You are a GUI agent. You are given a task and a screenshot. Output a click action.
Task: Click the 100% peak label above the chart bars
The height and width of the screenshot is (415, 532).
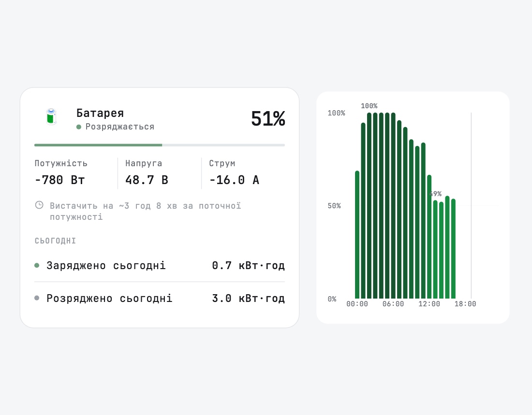[369, 106]
